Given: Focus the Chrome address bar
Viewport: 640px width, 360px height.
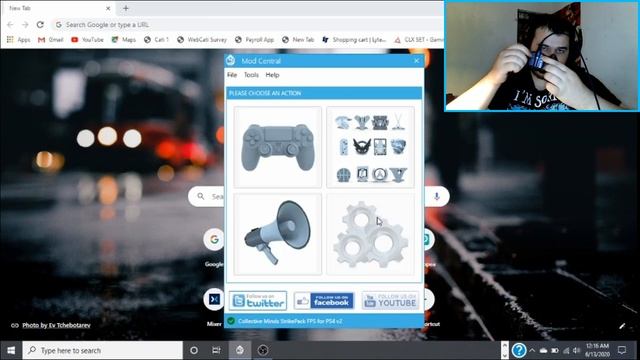Looking at the screenshot, I should pyautogui.click(x=247, y=24).
